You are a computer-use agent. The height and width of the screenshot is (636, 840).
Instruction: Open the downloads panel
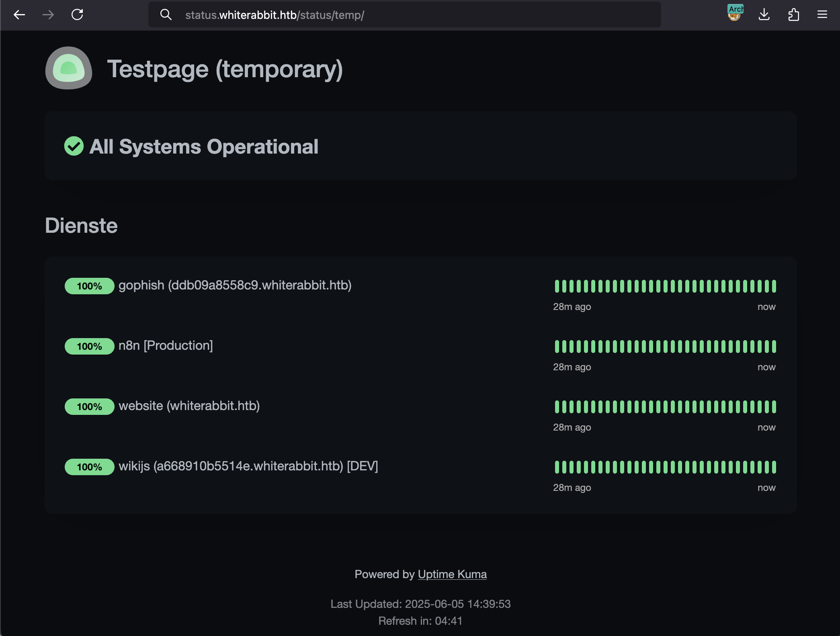coord(764,15)
